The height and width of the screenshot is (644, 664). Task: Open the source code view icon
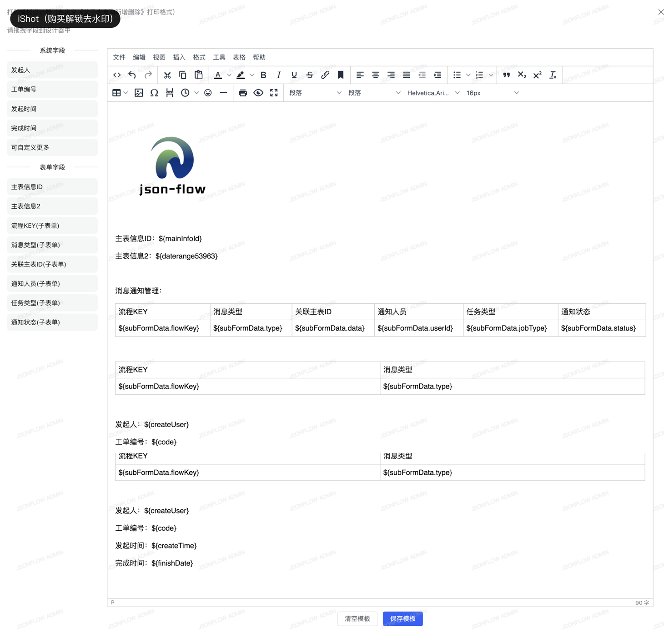[x=117, y=75]
